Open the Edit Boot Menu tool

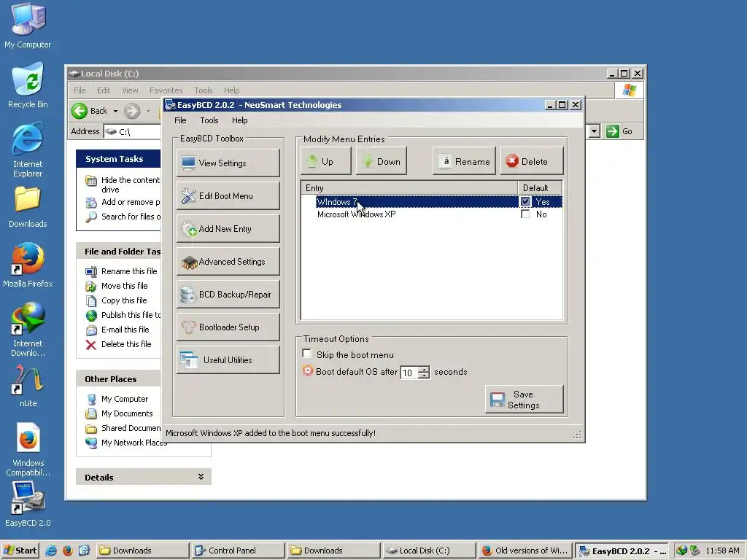point(228,195)
